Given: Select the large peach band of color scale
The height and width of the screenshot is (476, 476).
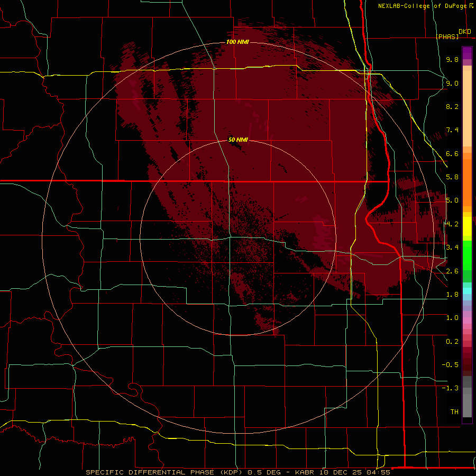Looking at the screenshot, I should click(x=467, y=108).
